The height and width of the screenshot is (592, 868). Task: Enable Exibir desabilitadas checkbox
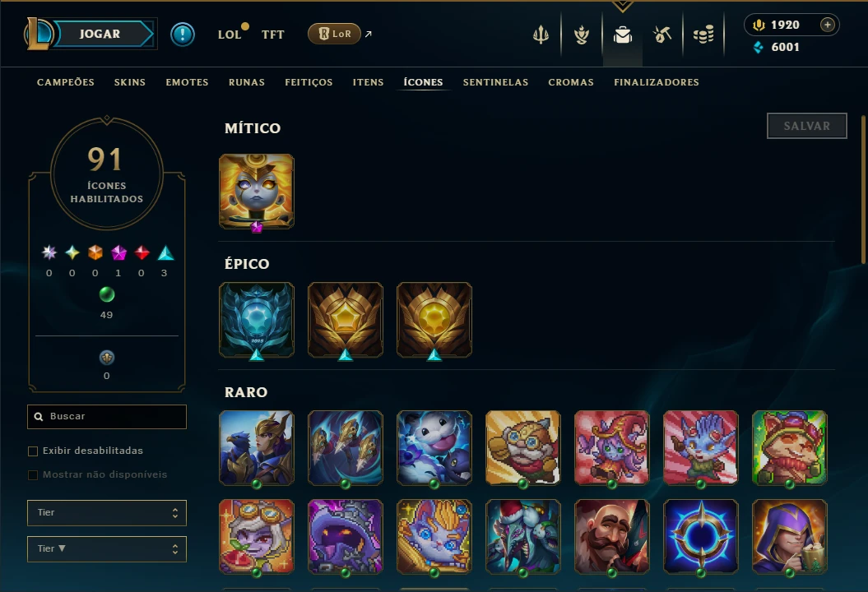coord(33,451)
